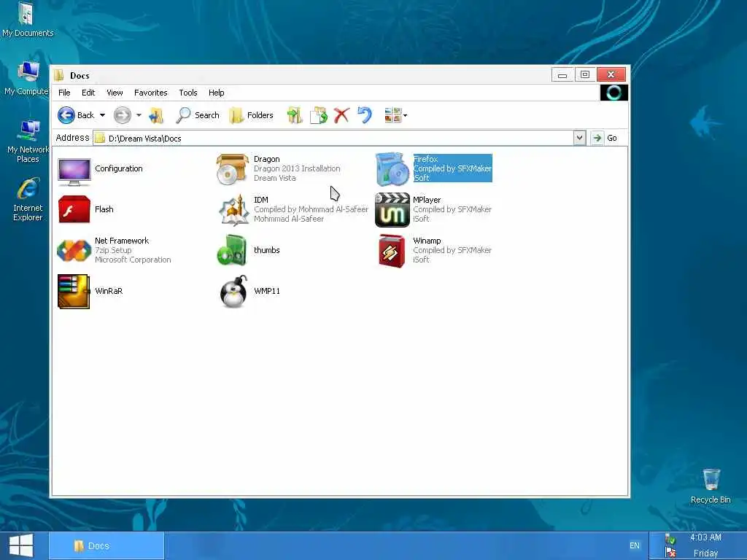
Task: Go up one folder level
Action: pyautogui.click(x=156, y=115)
